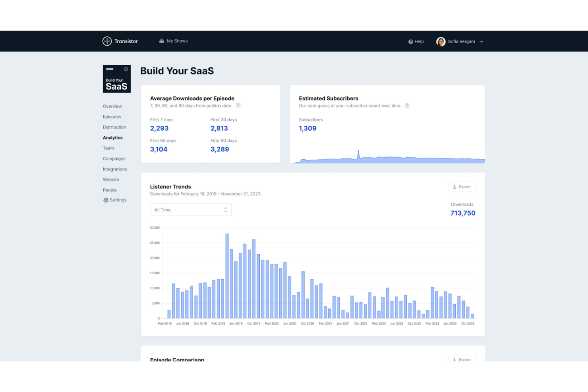Open the People sidebar page
588x392 pixels.
(x=110, y=190)
